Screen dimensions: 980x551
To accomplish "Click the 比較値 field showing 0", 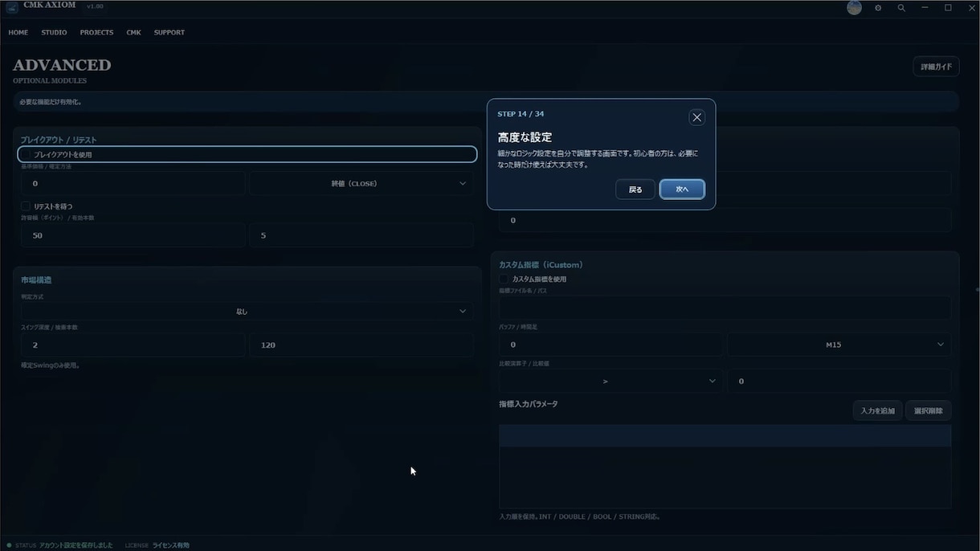I will [839, 381].
